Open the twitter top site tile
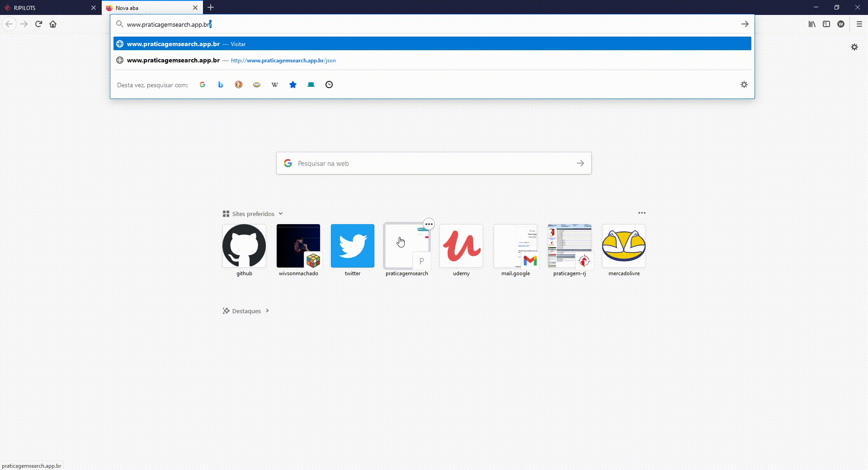The image size is (868, 470). point(353,246)
